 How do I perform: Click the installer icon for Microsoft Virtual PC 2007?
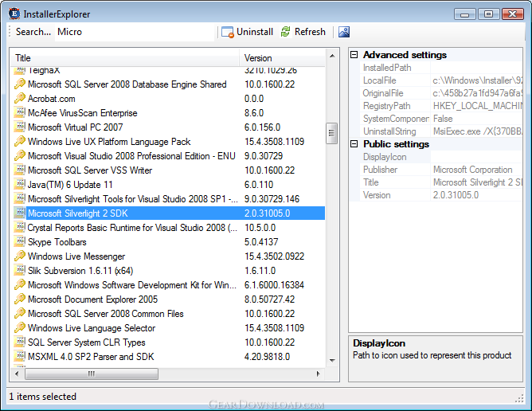click(x=20, y=127)
